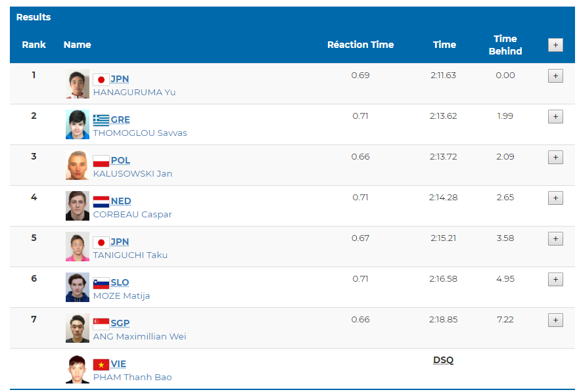Open the SLO country link
Screen dimensions: 577x392
[120, 282]
